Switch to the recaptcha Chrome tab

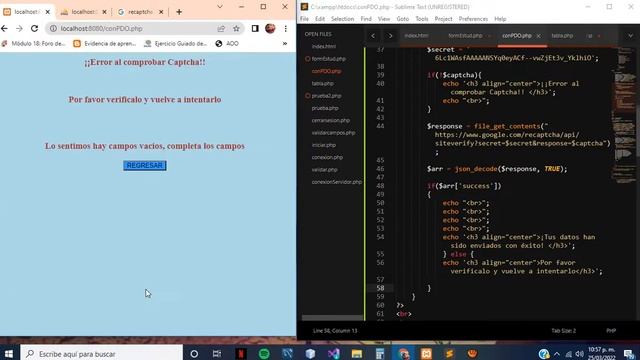[140, 12]
